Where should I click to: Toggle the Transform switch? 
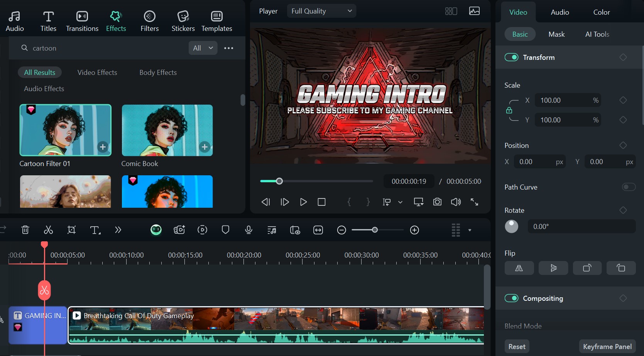coord(511,57)
